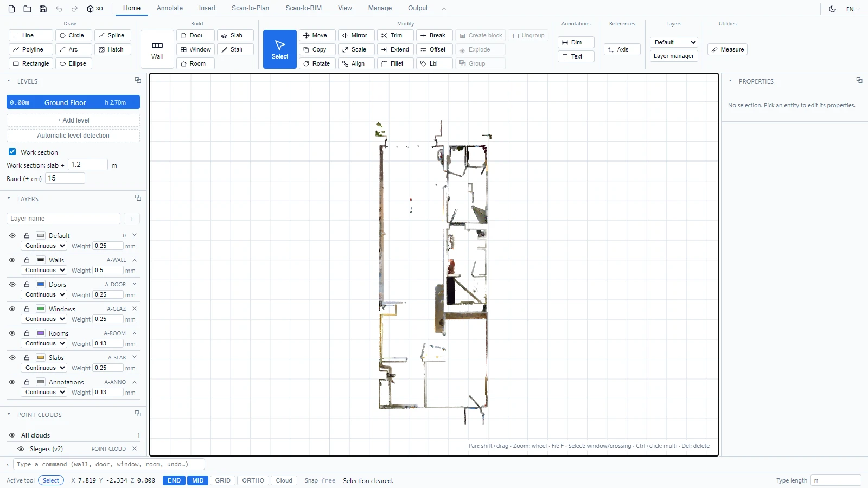Select the Ground Floor level
This screenshot has height=488, width=868.
[x=73, y=102]
